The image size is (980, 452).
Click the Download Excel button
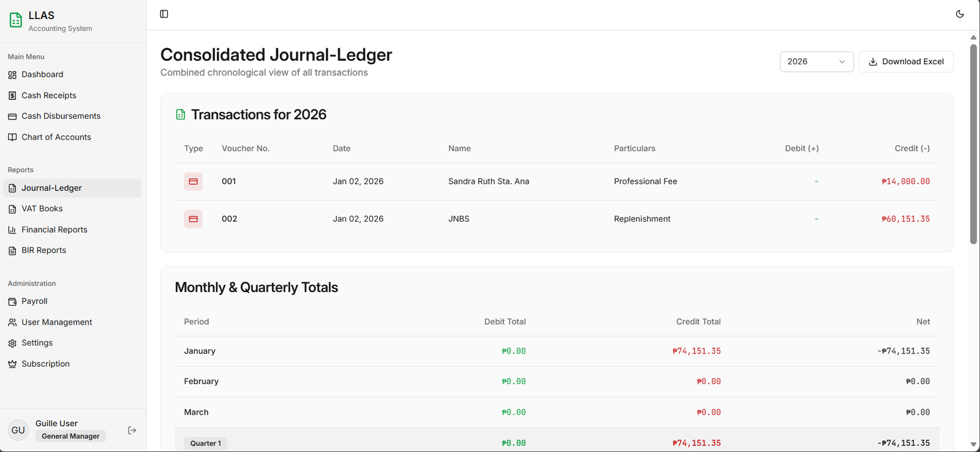click(906, 62)
